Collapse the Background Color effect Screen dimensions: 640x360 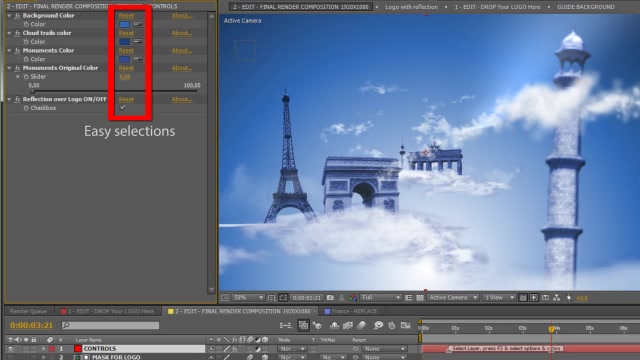(x=9, y=16)
